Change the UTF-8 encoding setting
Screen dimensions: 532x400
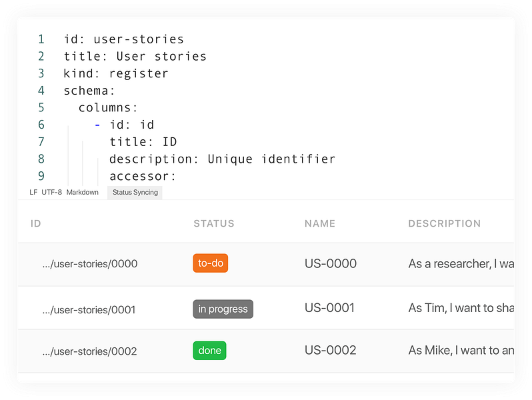pyautogui.click(x=51, y=193)
